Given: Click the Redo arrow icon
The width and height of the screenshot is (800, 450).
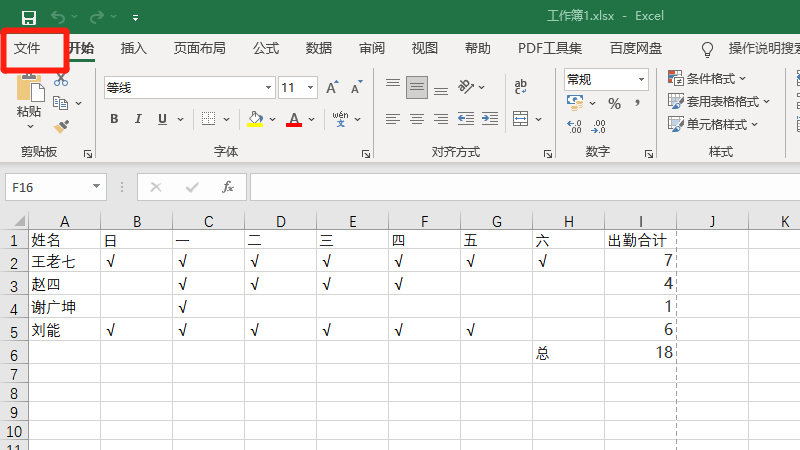Looking at the screenshot, I should tap(96, 18).
